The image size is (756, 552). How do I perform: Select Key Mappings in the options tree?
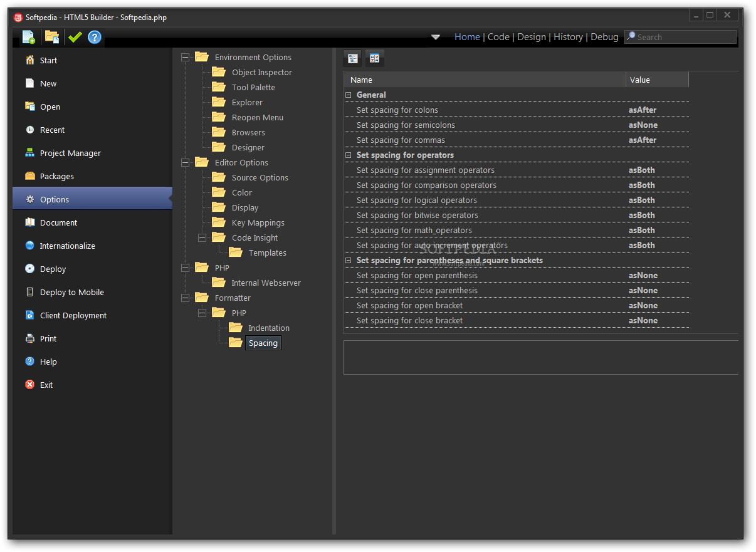(x=258, y=222)
